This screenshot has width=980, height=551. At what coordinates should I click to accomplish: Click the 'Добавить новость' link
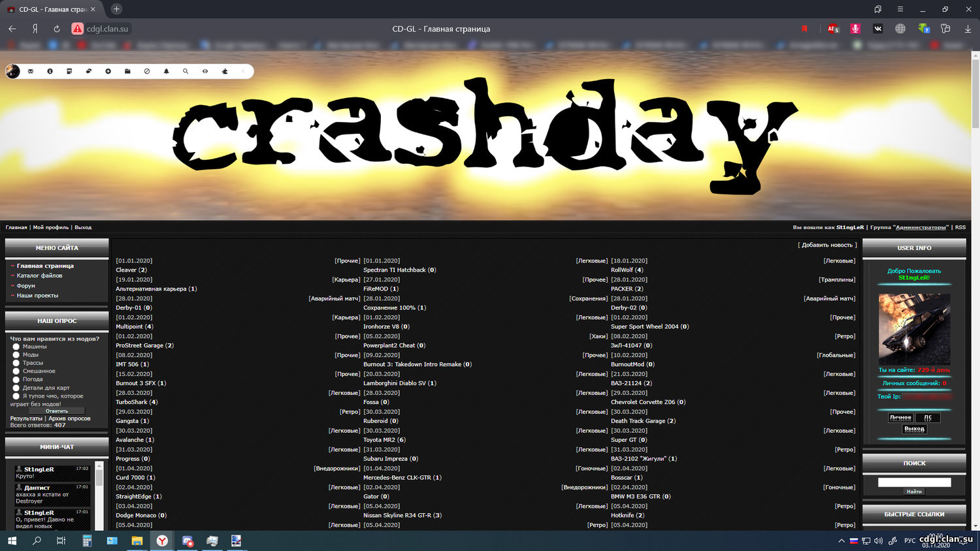point(827,245)
